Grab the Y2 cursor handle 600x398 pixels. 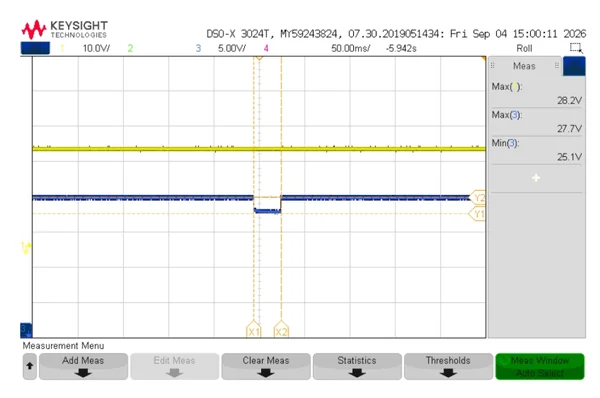[x=477, y=198]
